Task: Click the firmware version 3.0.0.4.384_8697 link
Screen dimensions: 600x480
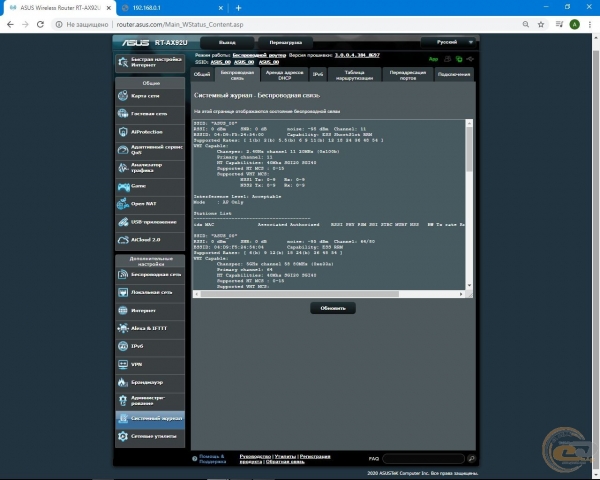Action: tap(357, 55)
